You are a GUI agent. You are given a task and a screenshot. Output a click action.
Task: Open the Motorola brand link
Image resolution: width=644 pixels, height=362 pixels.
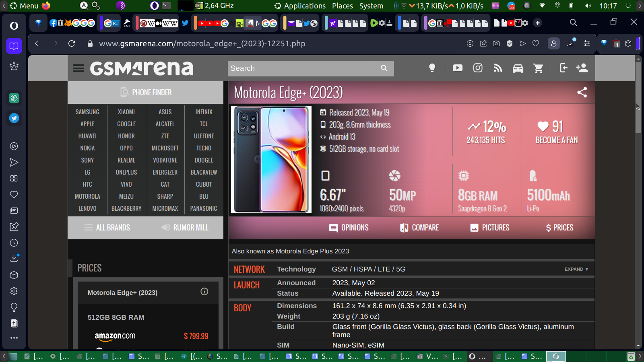point(87,197)
